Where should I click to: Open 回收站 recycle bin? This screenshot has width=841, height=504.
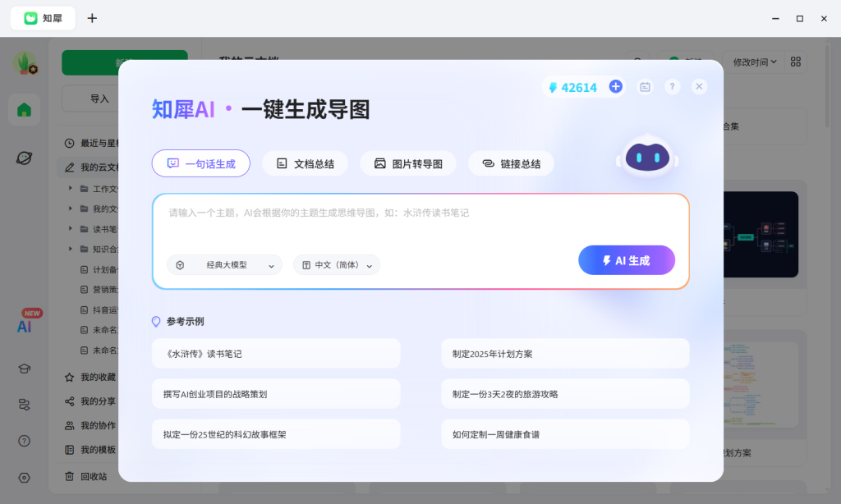(86, 476)
